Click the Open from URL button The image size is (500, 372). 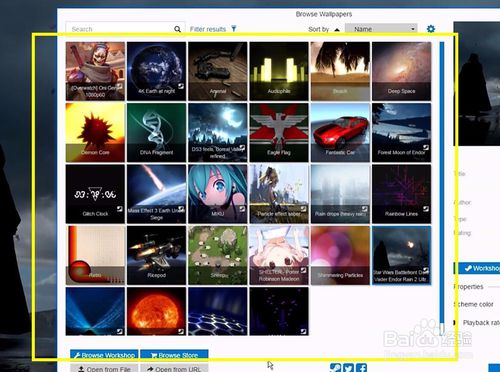coord(174,369)
